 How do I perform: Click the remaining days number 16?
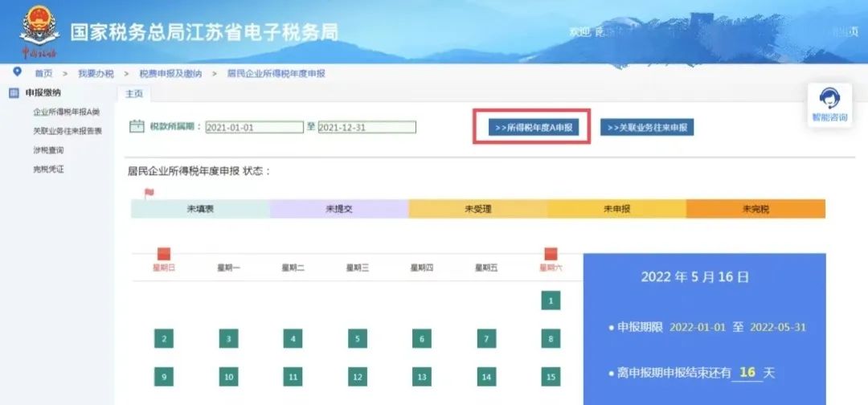747,372
